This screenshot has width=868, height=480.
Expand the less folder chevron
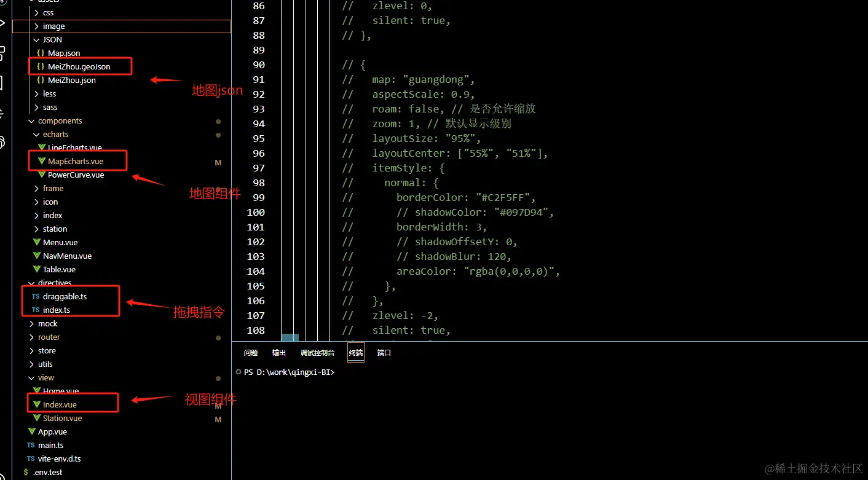(36, 94)
